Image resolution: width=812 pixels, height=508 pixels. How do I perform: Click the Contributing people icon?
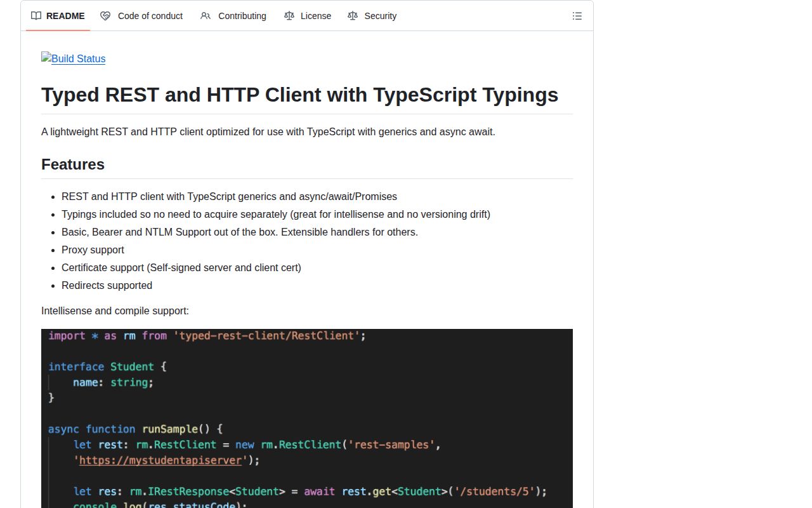(206, 16)
